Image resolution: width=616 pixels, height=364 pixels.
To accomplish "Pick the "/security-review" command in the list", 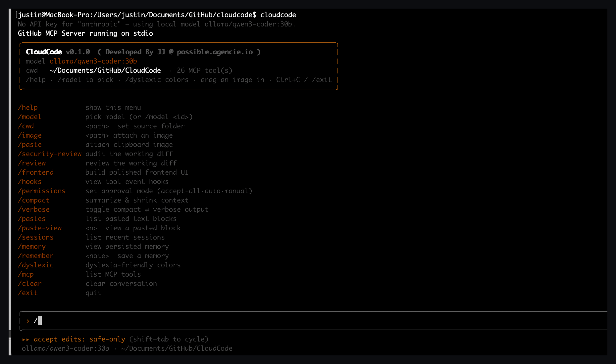I will point(50,154).
